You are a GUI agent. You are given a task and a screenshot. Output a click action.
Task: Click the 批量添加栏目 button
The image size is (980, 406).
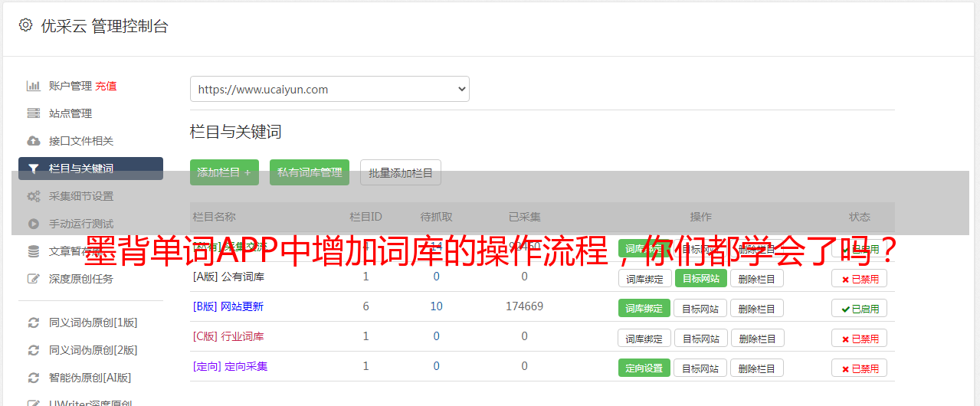(401, 172)
